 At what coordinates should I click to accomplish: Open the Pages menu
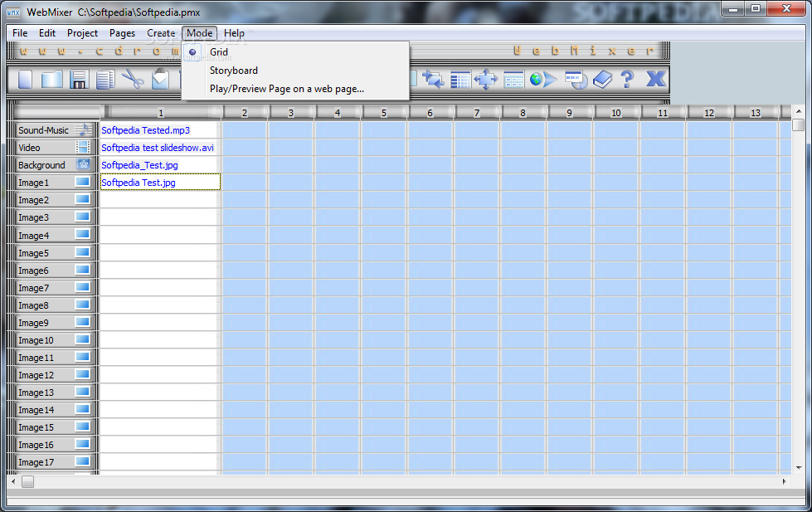point(122,33)
